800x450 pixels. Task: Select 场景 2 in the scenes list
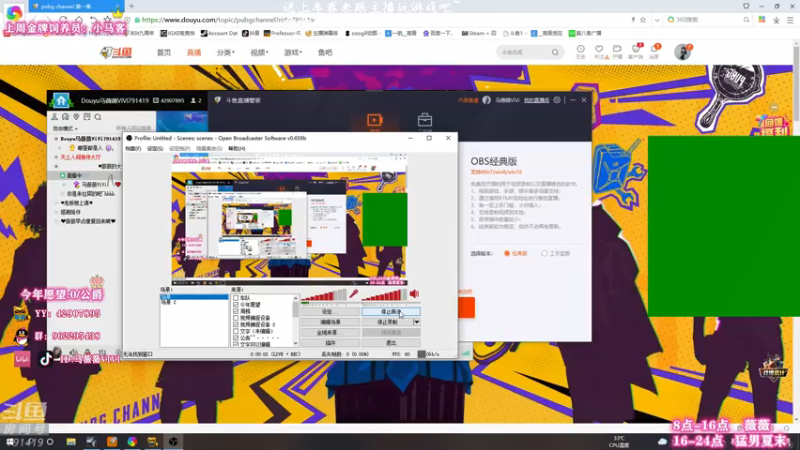[x=168, y=303]
